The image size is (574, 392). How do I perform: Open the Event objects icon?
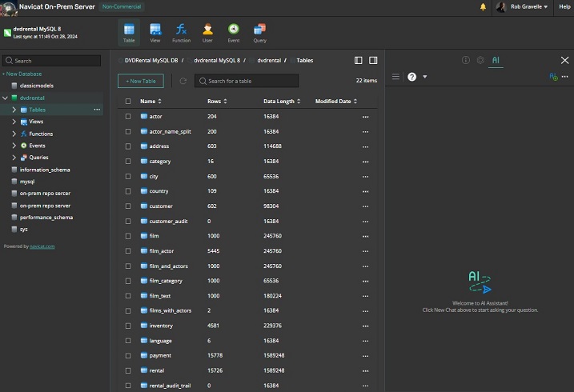pyautogui.click(x=234, y=33)
